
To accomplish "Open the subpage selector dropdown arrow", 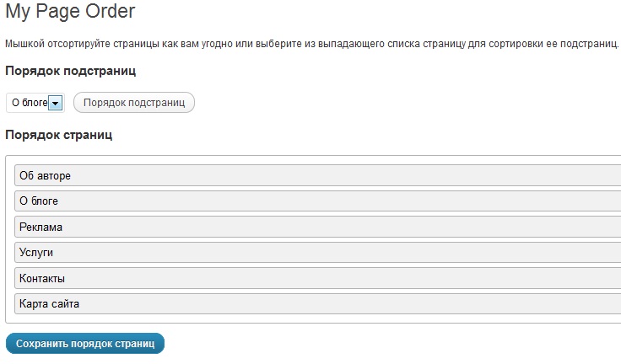I will pyautogui.click(x=56, y=103).
